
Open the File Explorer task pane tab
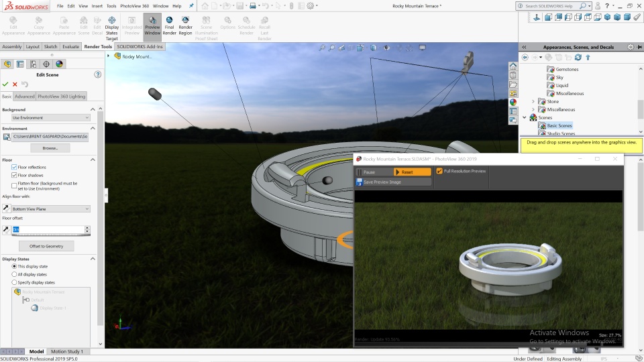[513, 84]
